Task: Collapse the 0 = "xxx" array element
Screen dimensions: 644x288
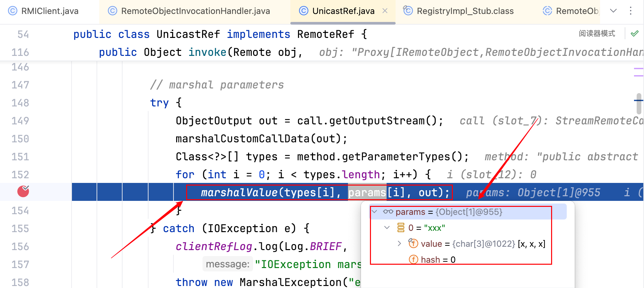Action: pyautogui.click(x=387, y=228)
